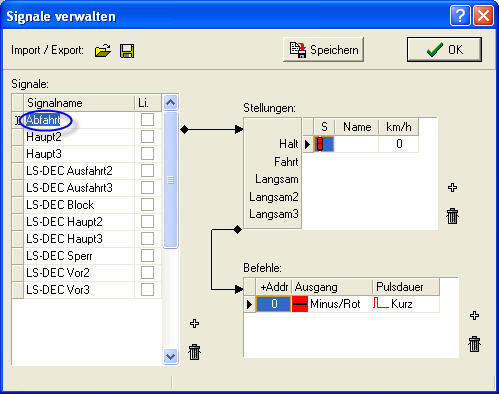Open Ausgang Minus/Rot dropdown cell

point(332,304)
